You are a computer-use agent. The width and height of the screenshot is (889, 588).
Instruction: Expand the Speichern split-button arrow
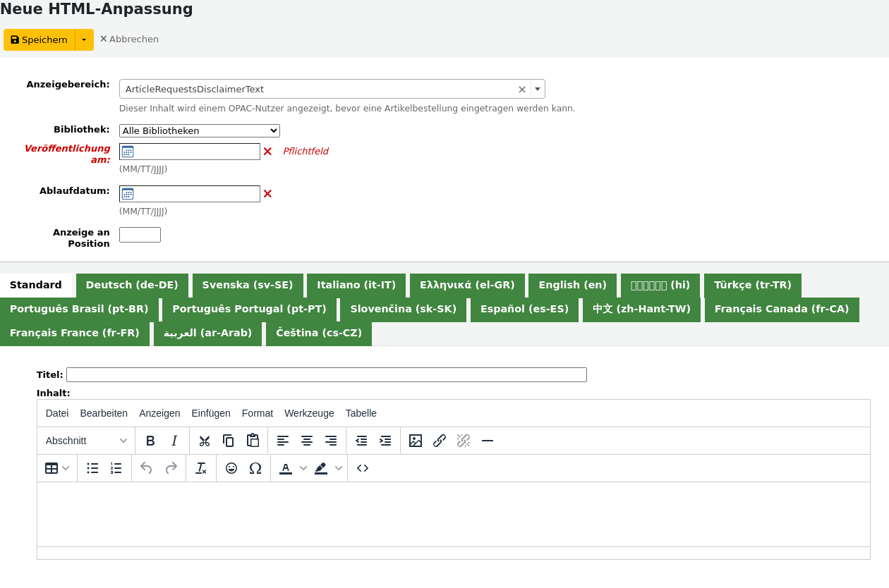pyautogui.click(x=84, y=40)
